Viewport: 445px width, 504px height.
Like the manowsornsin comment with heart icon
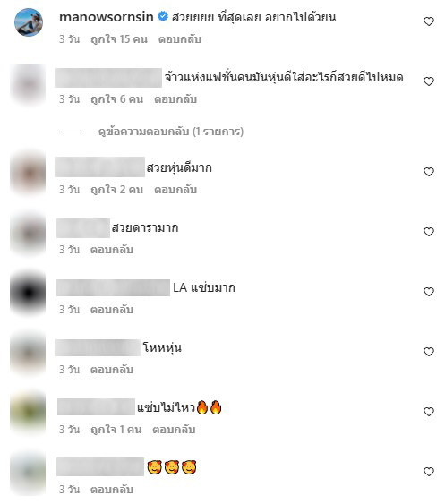[429, 21]
